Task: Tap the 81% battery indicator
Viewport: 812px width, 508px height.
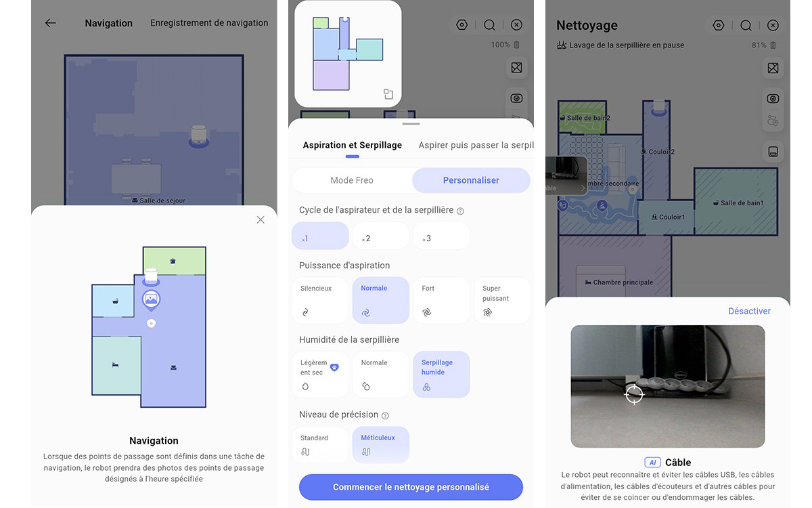Action: 763,45
